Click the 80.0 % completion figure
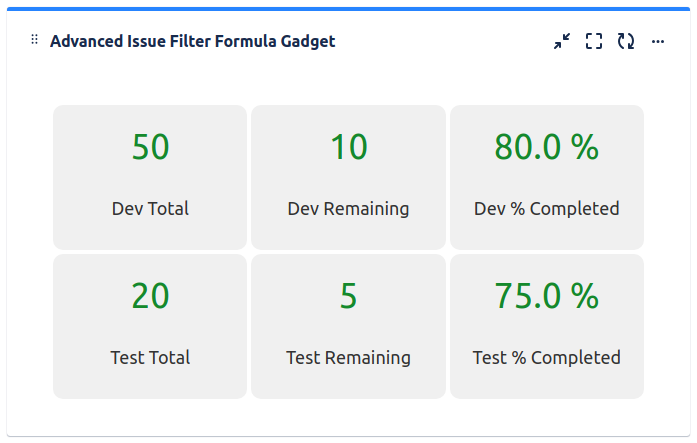Screen dimensions: 697x443 pos(546,148)
